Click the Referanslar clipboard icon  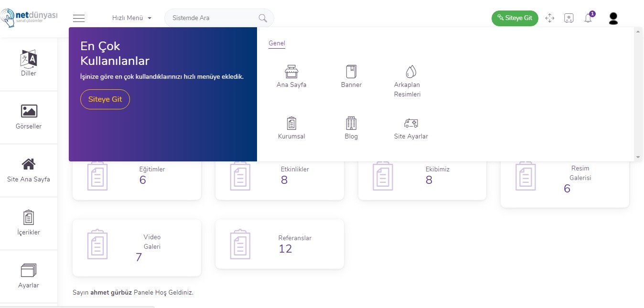click(240, 244)
